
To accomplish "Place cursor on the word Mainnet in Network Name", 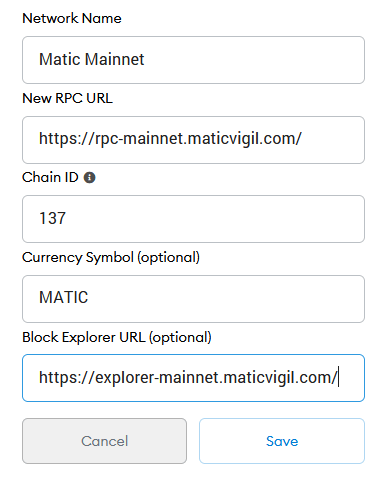I will (x=114, y=60).
